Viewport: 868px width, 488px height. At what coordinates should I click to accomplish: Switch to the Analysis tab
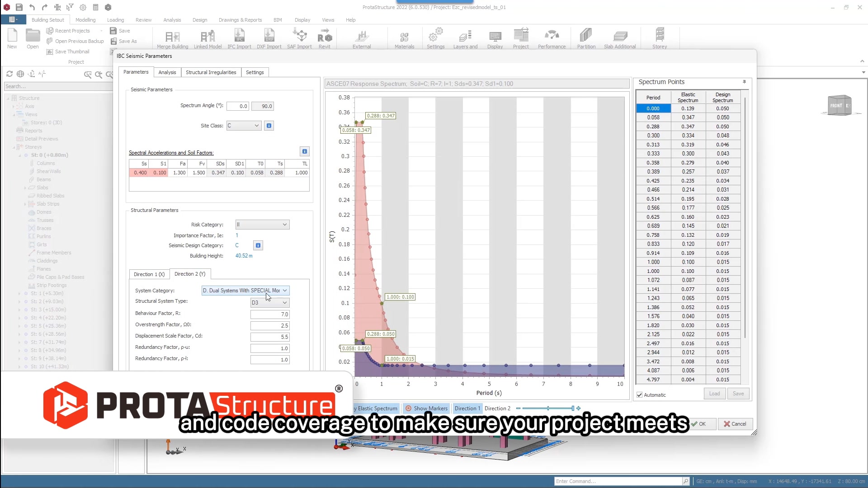167,72
